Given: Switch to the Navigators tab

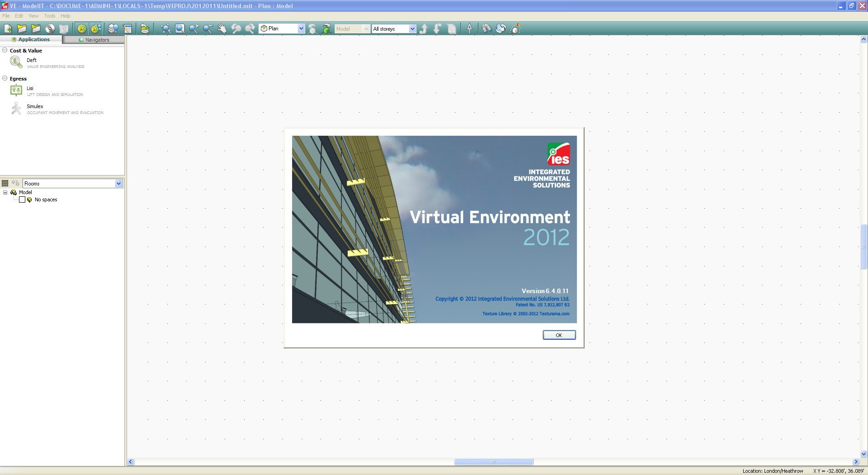Looking at the screenshot, I should tap(94, 40).
